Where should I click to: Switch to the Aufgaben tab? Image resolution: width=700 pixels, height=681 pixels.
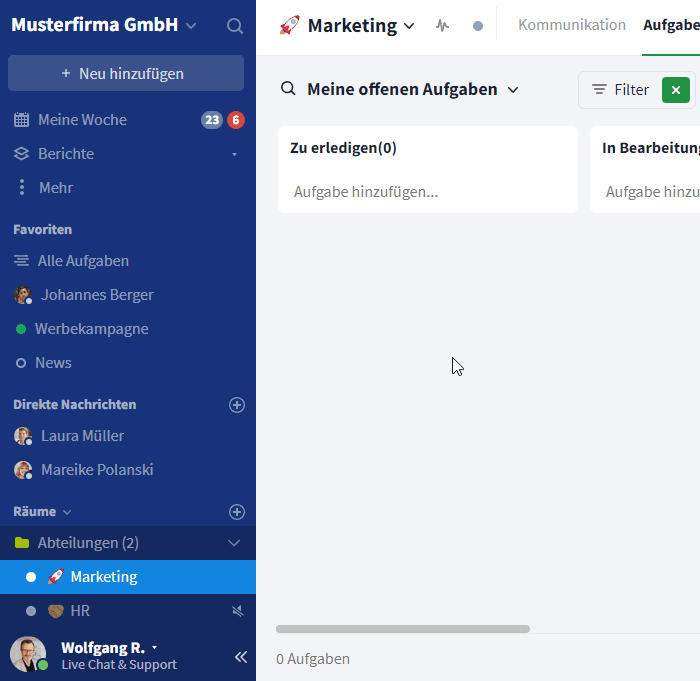pos(671,25)
